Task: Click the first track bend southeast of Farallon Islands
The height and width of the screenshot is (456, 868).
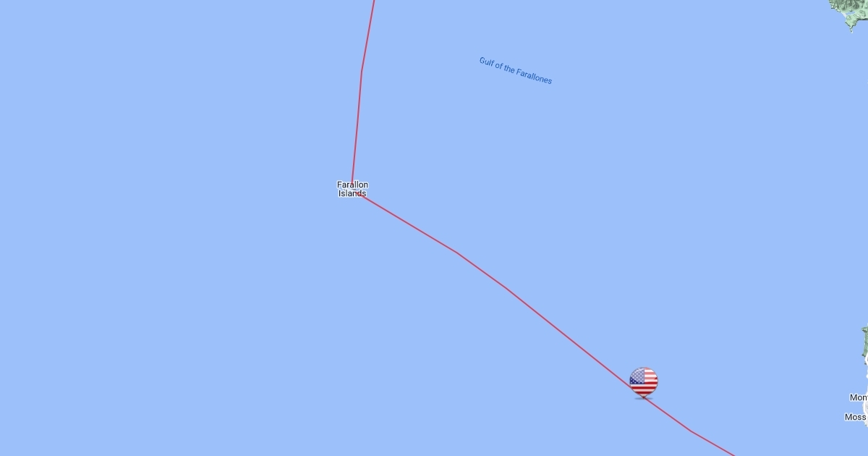Action: pos(457,253)
